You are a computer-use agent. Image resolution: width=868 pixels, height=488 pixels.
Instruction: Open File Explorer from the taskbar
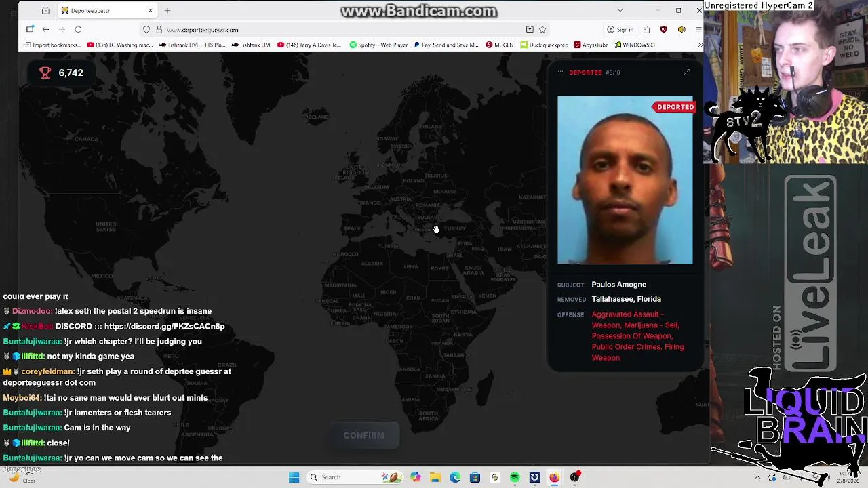[435, 477]
